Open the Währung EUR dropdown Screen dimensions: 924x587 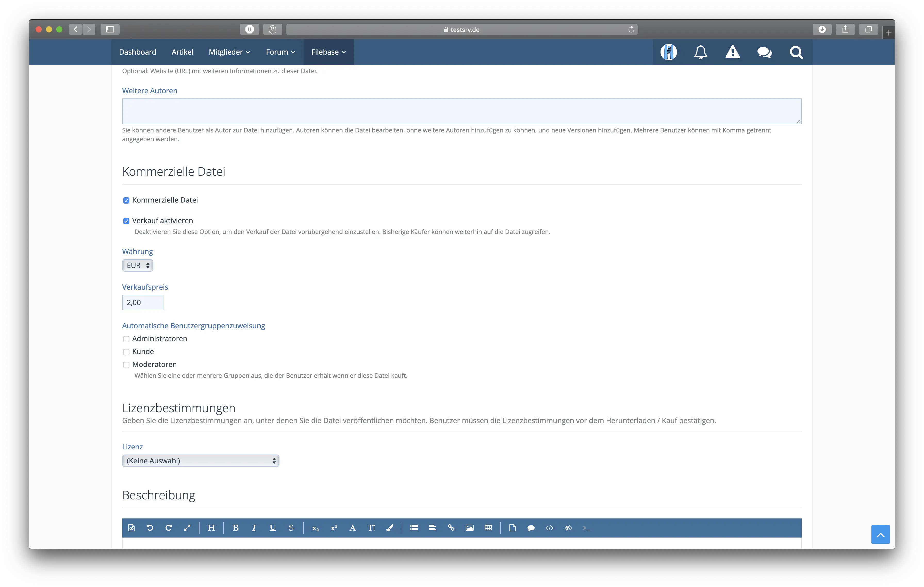[x=137, y=265]
